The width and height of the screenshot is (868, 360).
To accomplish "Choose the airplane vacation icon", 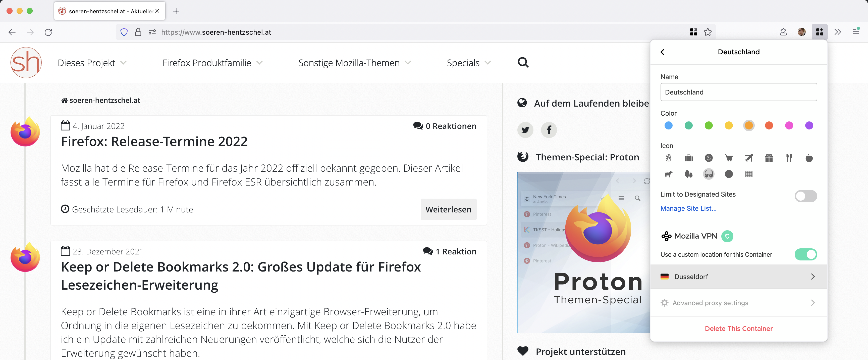I will tap(749, 158).
